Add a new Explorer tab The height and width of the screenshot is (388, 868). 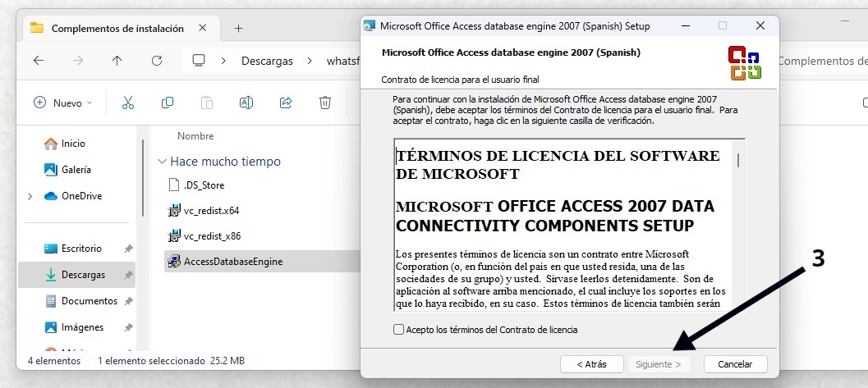tap(239, 28)
